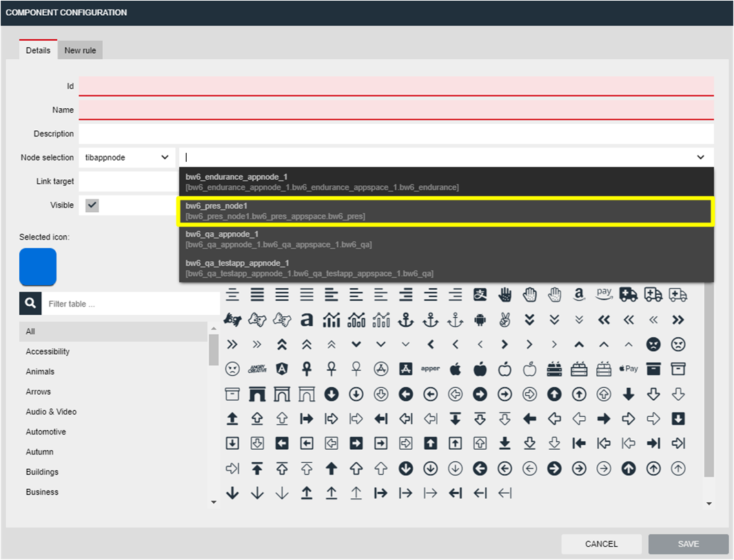Select the Alipay logo icon
The image size is (734, 560).
pos(480,294)
